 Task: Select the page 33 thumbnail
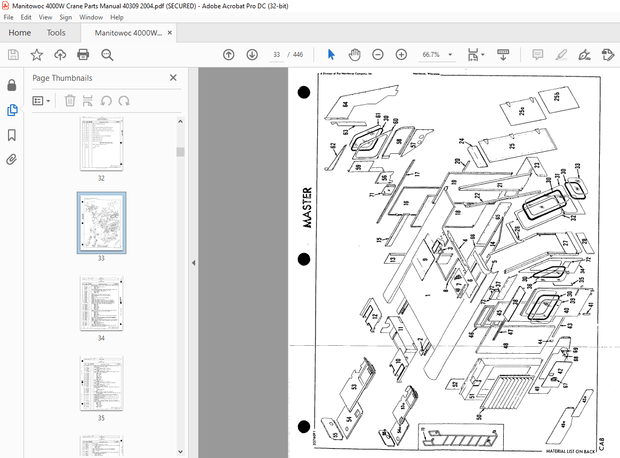pyautogui.click(x=102, y=223)
